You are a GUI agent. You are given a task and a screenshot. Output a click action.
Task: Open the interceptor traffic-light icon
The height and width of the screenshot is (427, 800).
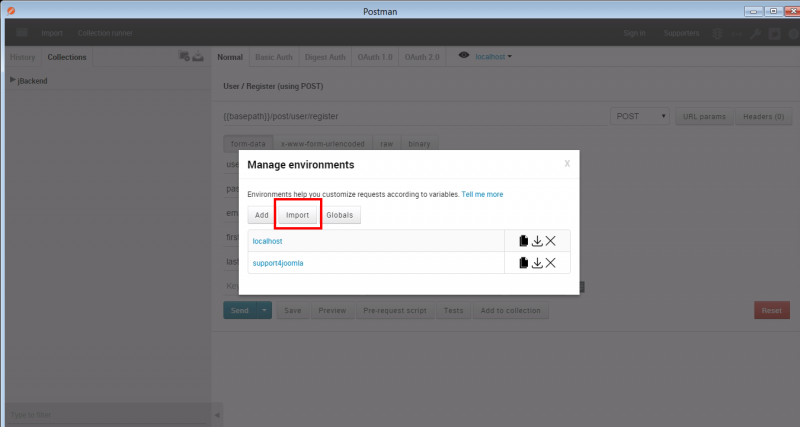[x=717, y=34]
